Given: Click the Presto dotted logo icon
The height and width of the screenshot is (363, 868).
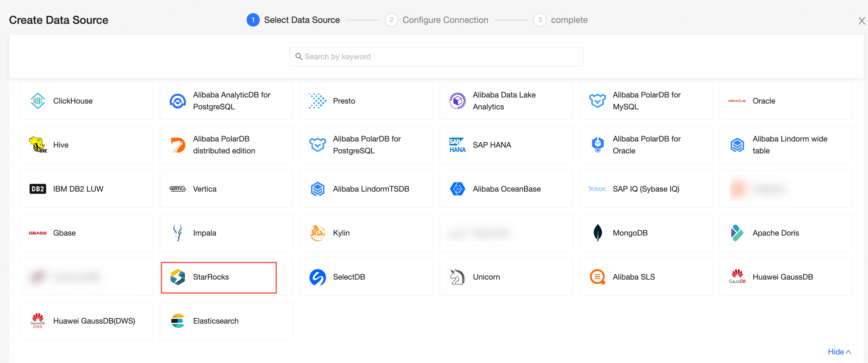Looking at the screenshot, I should point(317,101).
